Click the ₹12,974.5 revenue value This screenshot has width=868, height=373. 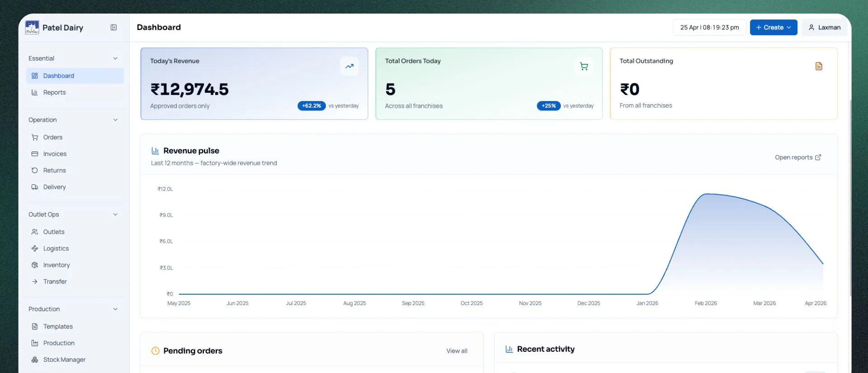[x=189, y=89]
